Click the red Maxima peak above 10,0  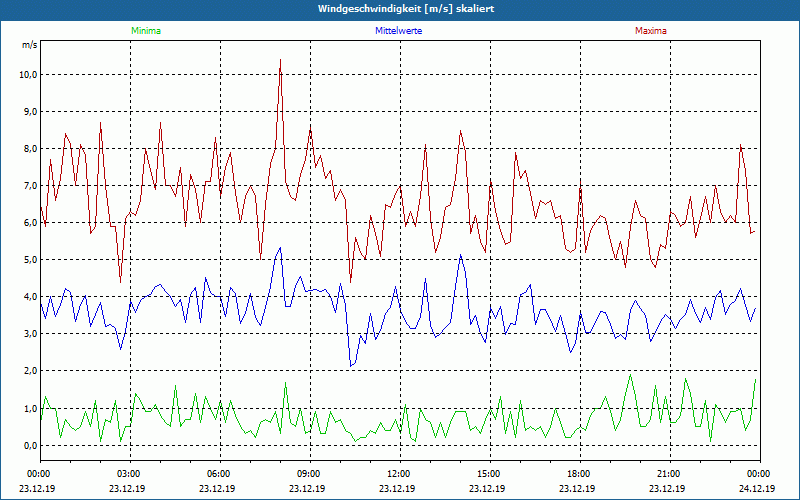pyautogui.click(x=280, y=60)
